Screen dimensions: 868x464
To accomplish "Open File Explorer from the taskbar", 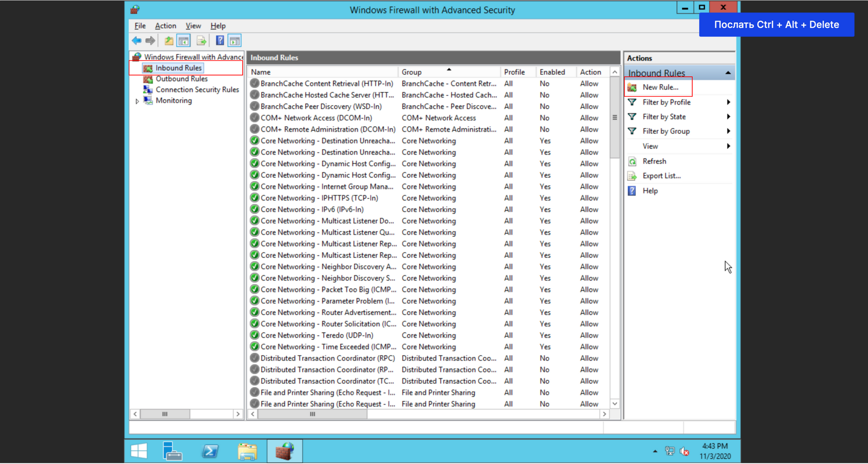I will click(247, 451).
